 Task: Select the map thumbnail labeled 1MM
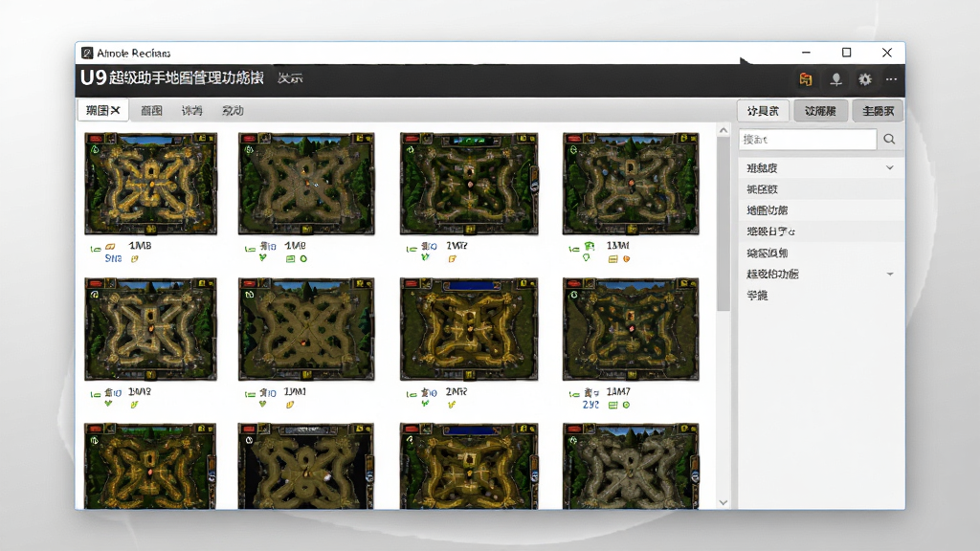click(x=631, y=184)
